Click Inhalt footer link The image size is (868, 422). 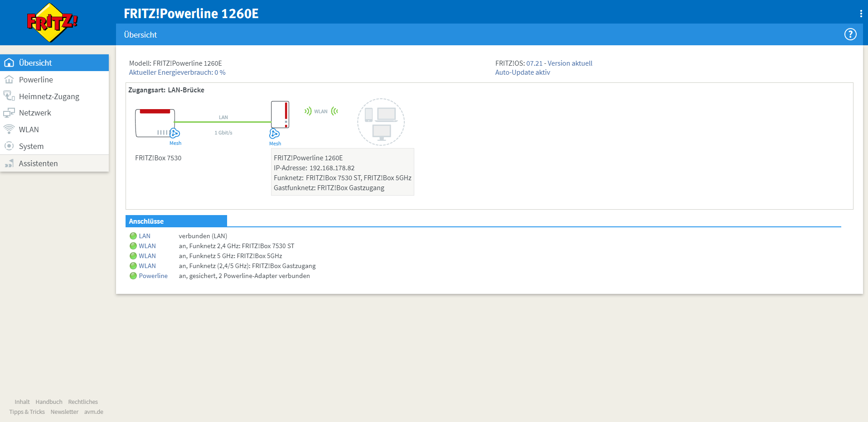point(22,402)
